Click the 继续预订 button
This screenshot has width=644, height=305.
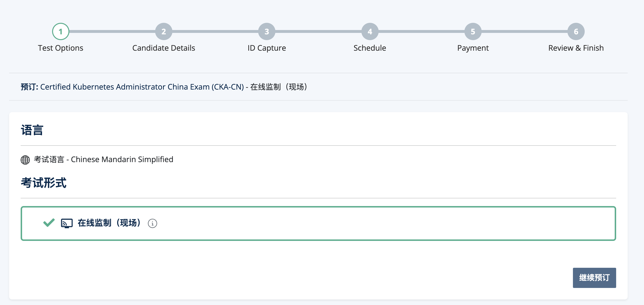594,278
